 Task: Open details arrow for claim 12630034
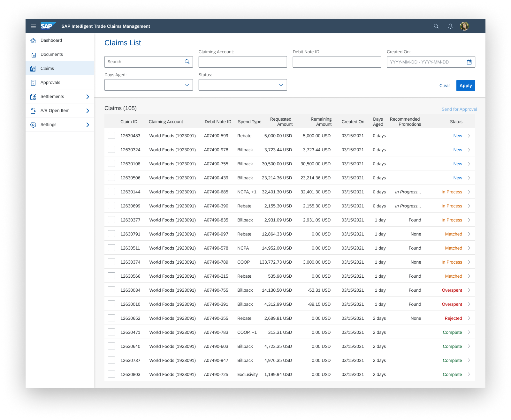click(x=469, y=290)
